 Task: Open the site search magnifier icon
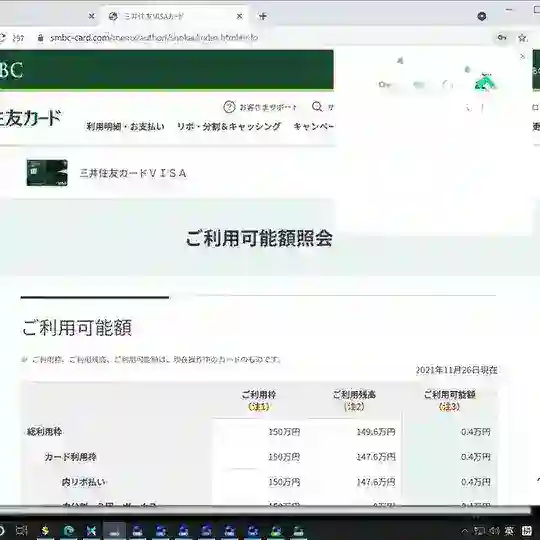pyautogui.click(x=317, y=106)
